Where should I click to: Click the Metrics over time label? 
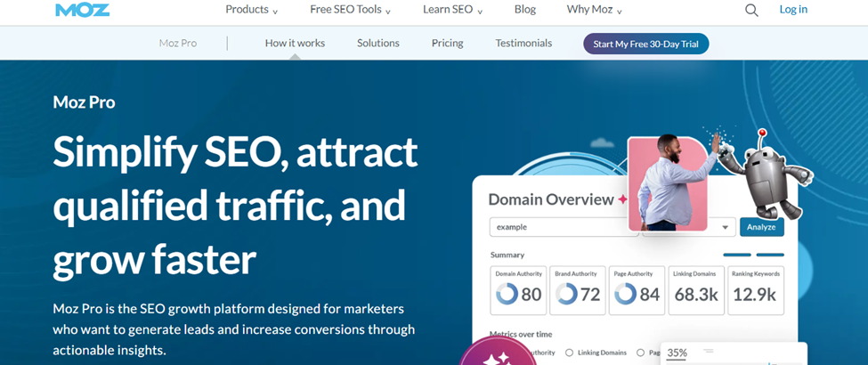click(521, 335)
